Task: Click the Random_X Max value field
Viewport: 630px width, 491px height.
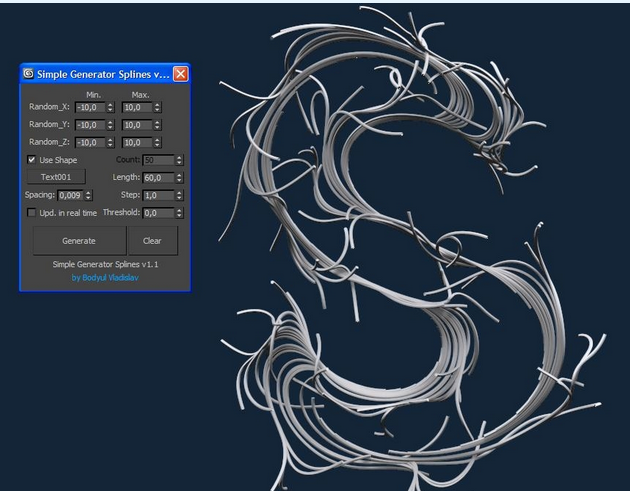Action: (x=137, y=107)
